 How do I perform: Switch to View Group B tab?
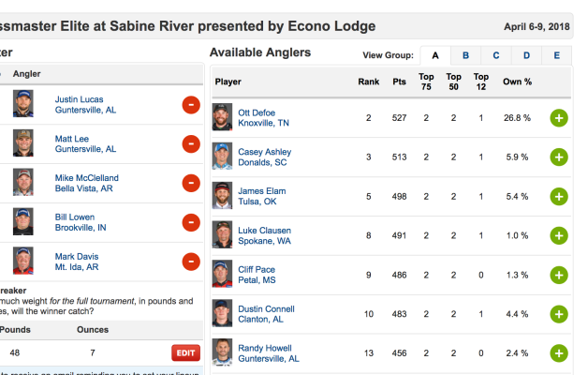point(465,55)
